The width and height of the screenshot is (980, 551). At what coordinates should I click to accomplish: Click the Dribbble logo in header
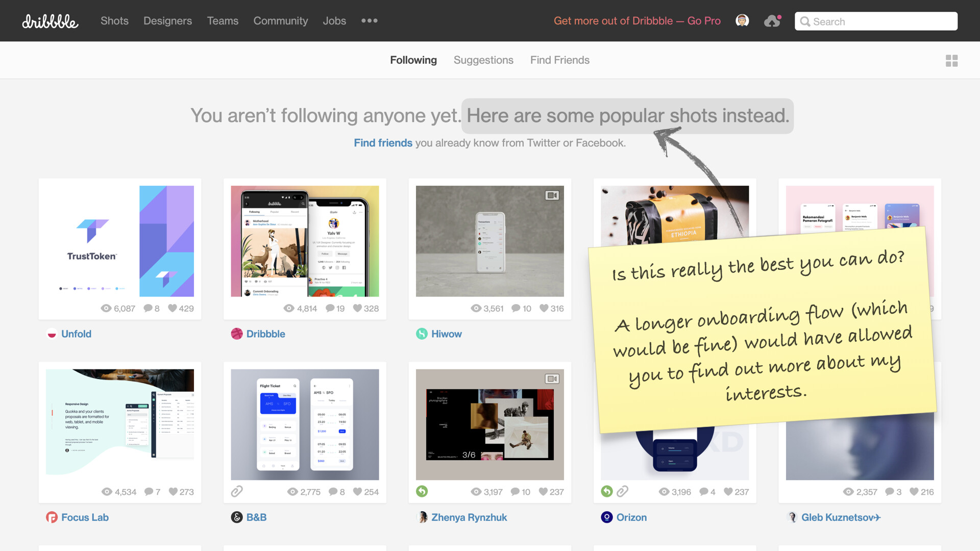(50, 21)
